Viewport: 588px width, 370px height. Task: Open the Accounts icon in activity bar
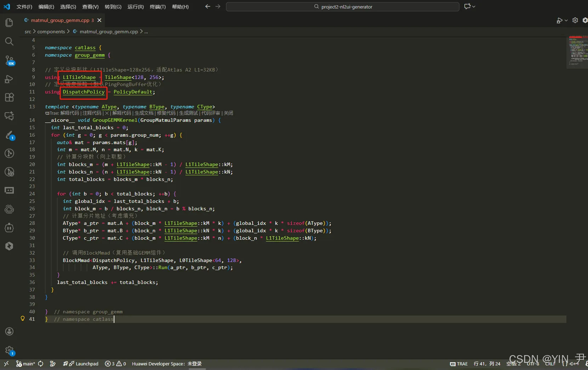[9, 331]
